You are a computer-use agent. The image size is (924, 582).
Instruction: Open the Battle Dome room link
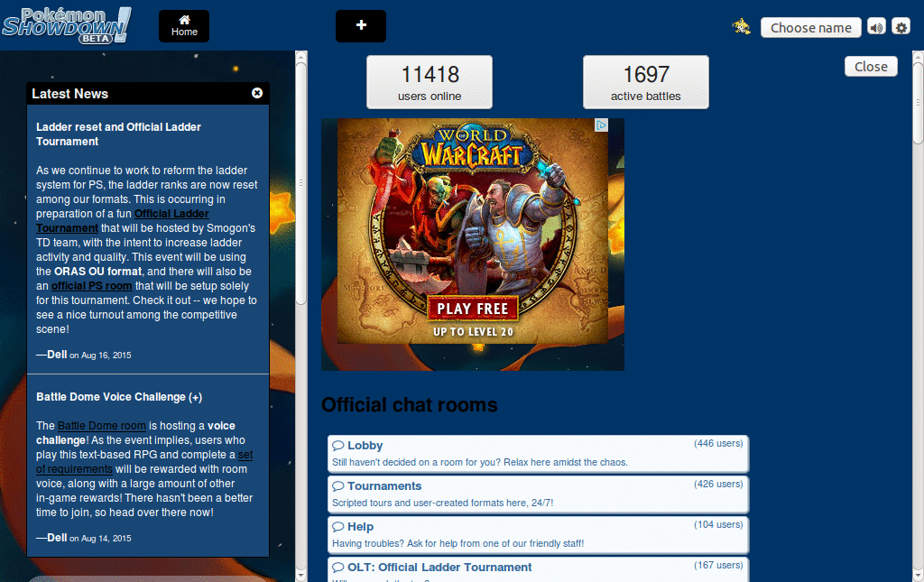click(101, 426)
